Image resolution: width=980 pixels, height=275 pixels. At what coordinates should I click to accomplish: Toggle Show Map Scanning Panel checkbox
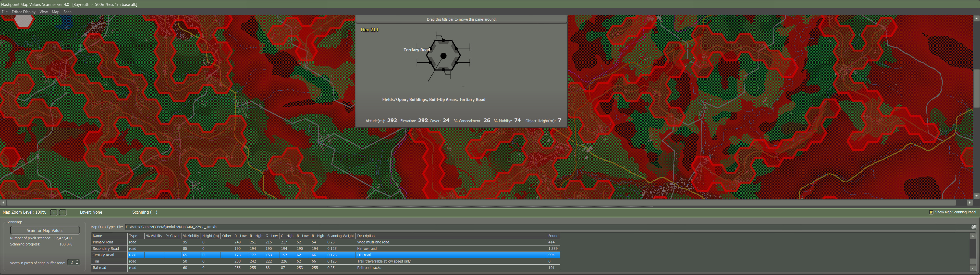point(931,212)
